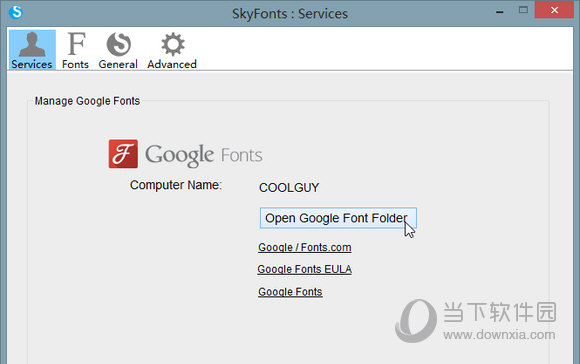This screenshot has width=580, height=364.
Task: Switch to the General tab label
Action: point(118,64)
